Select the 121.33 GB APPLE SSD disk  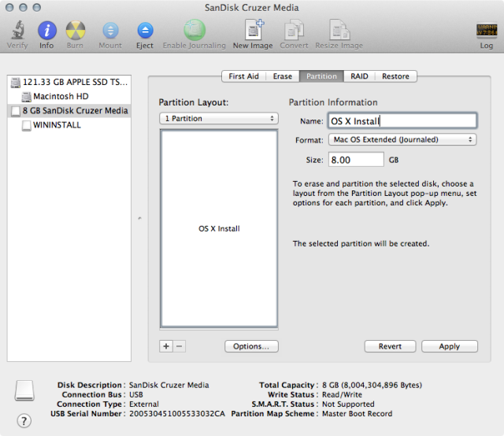69,83
